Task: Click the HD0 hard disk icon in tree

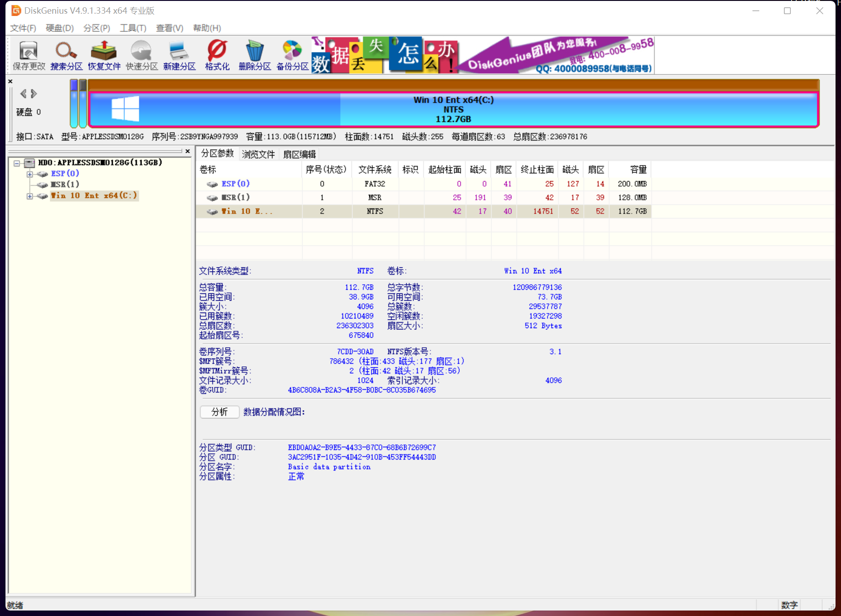Action: click(30, 163)
